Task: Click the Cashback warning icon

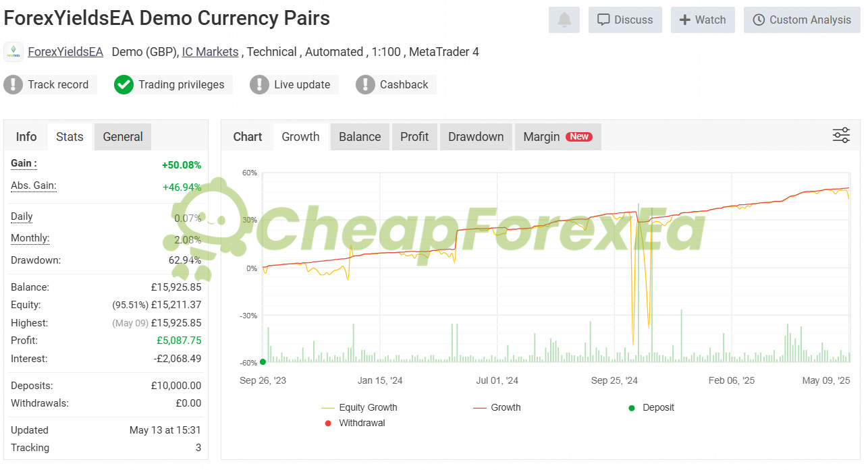Action: [x=365, y=84]
